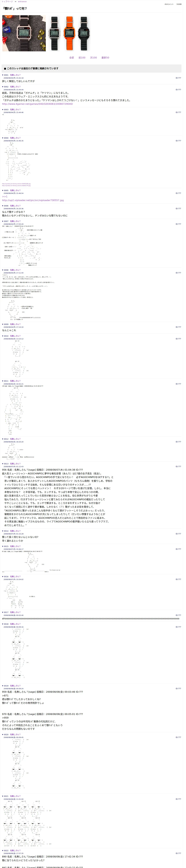The image size is (186, 868).
Task: Click 名無しさん? name on post 0017
Action: (x=15, y=612)
